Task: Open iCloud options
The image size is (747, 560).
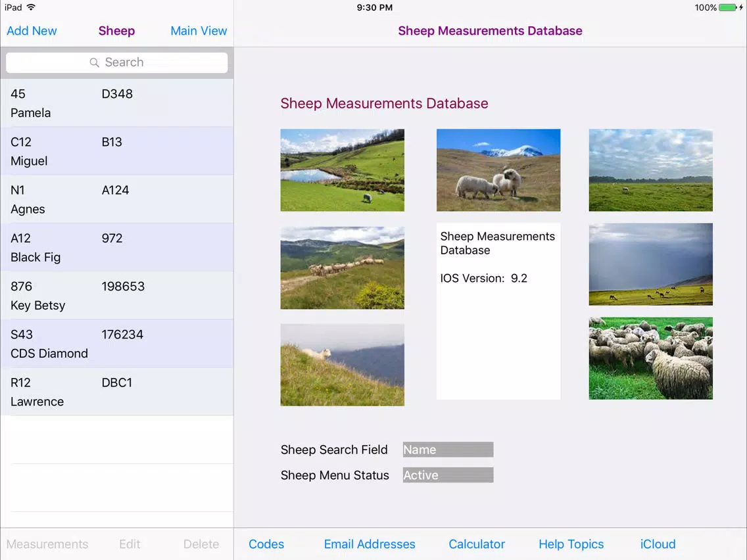Action: [x=658, y=544]
